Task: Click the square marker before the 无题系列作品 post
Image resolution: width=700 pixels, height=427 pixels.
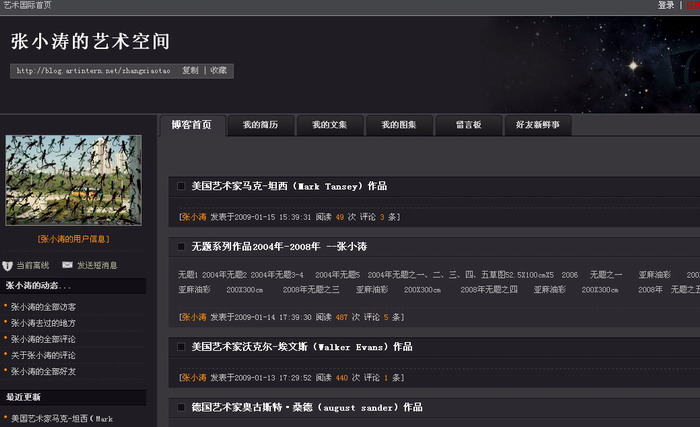Action: click(x=181, y=246)
